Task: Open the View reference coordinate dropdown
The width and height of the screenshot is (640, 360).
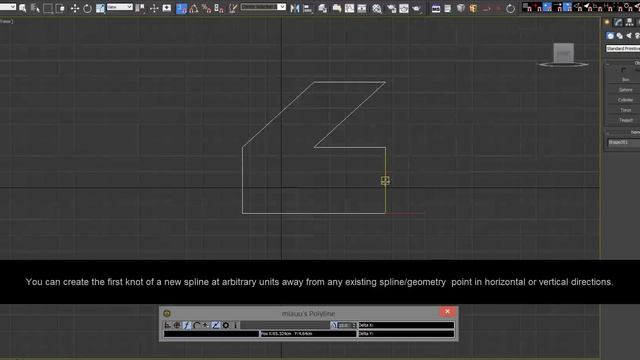Action: pyautogui.click(x=120, y=7)
